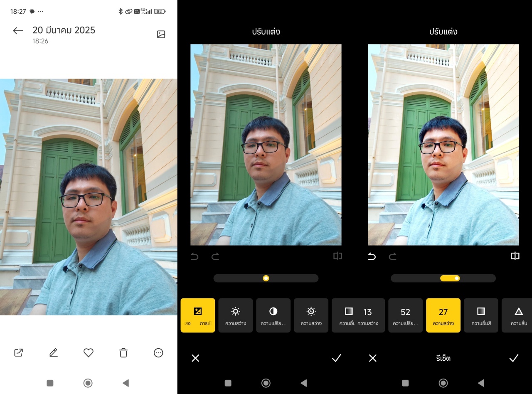Select the sun icon brightness tool
Screen dimensions: 532x394
[235, 315]
